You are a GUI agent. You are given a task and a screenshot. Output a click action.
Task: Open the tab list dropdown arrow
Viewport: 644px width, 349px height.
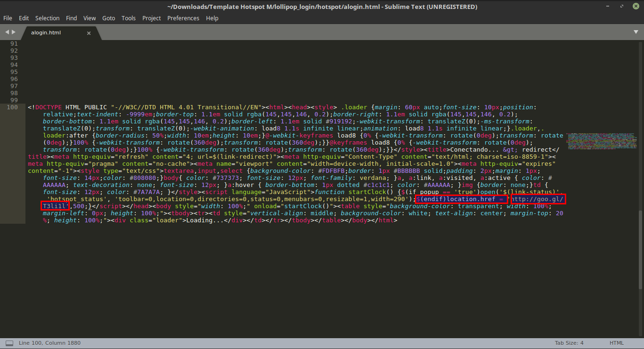pos(636,32)
